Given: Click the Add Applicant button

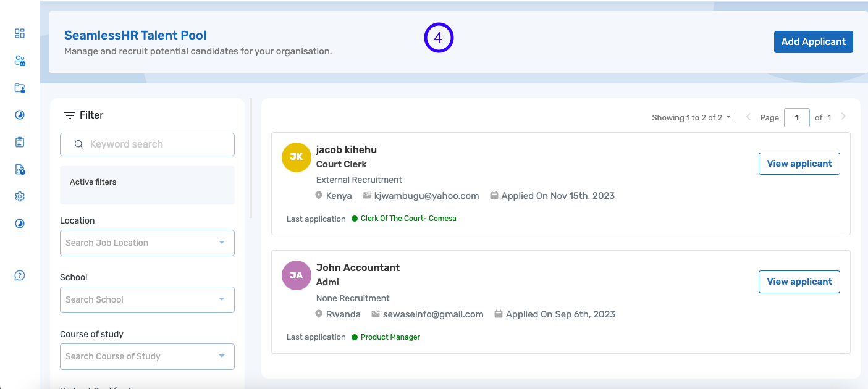Looking at the screenshot, I should 814,42.
